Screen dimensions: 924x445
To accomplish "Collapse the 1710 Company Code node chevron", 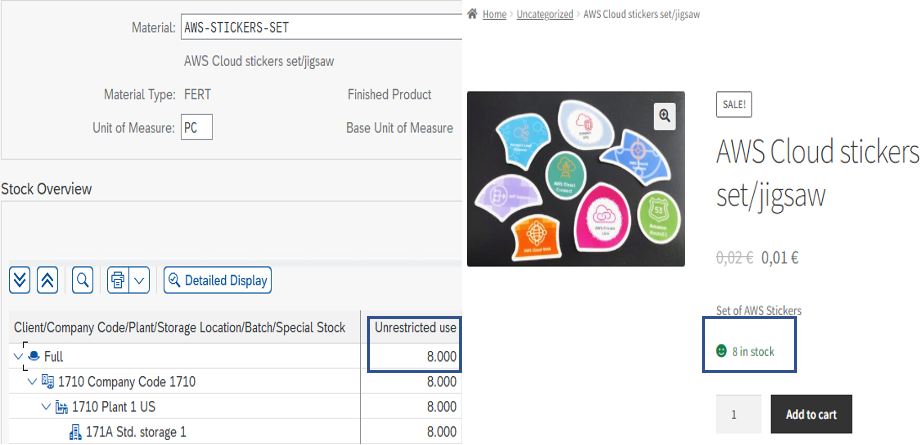I will pos(32,382).
